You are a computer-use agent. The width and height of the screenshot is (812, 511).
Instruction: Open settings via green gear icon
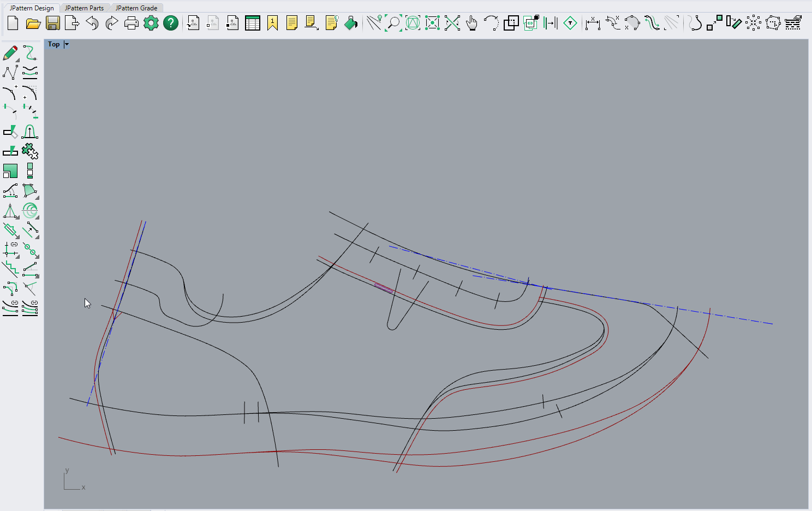[151, 23]
